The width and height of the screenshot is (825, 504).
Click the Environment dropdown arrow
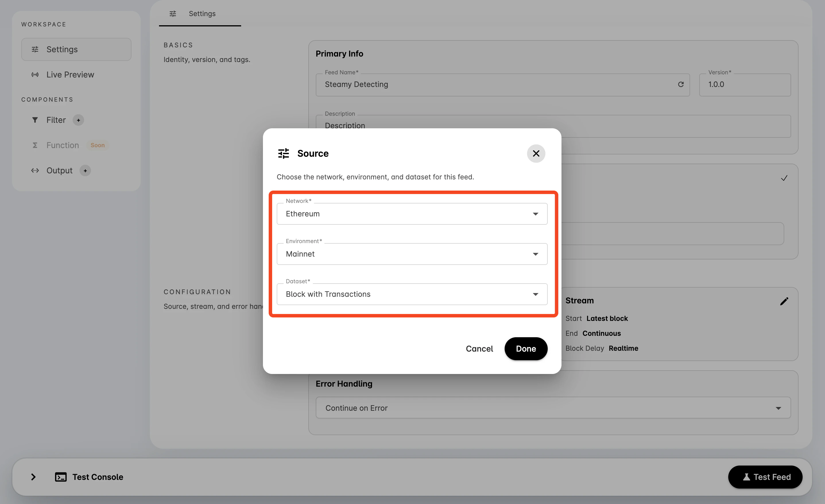pyautogui.click(x=535, y=254)
